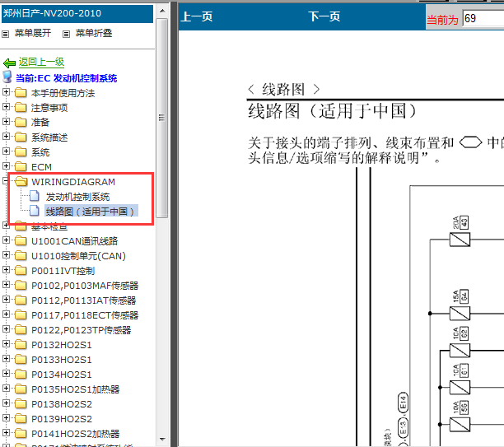The width and height of the screenshot is (504, 447).
Task: Click the 郑州日产-NV200-2010 title header
Action: tap(77, 13)
